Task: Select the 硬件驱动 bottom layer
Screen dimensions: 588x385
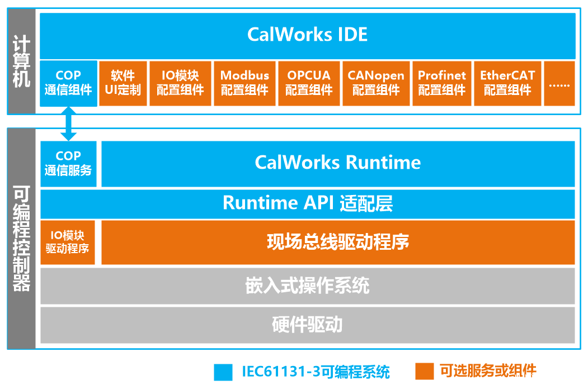Action: click(307, 325)
